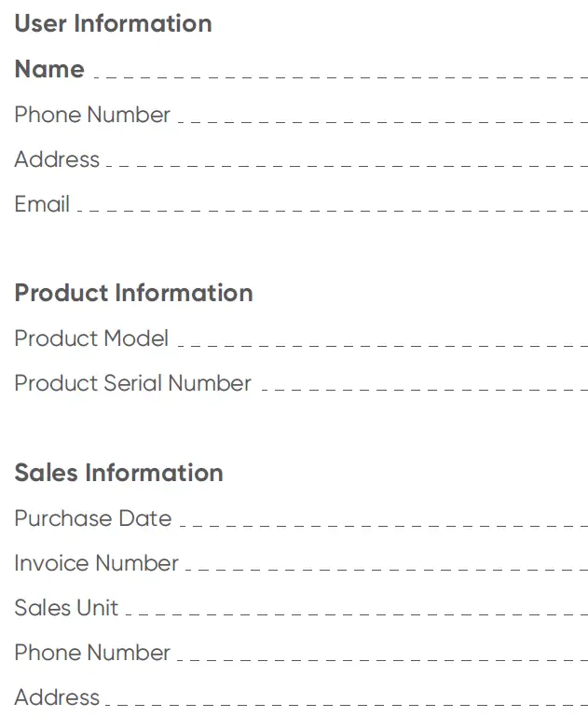Click the Product Serial Number blank line
Screen dimensions: 588x717
423,387
